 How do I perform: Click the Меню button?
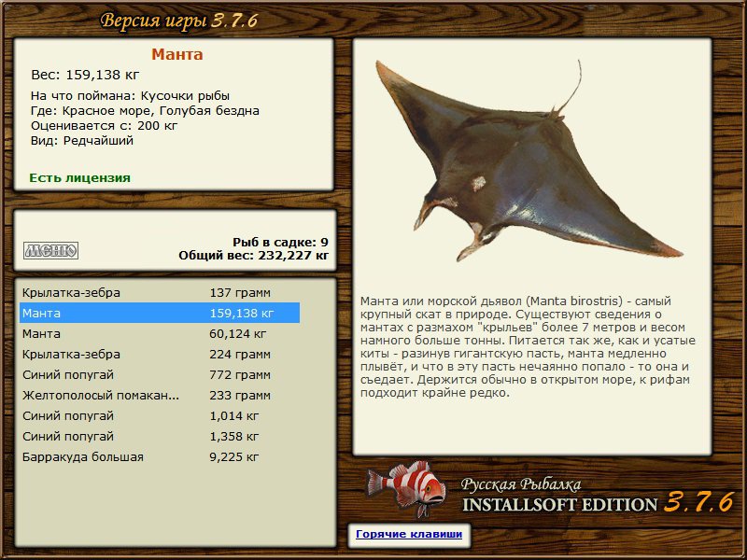51,250
